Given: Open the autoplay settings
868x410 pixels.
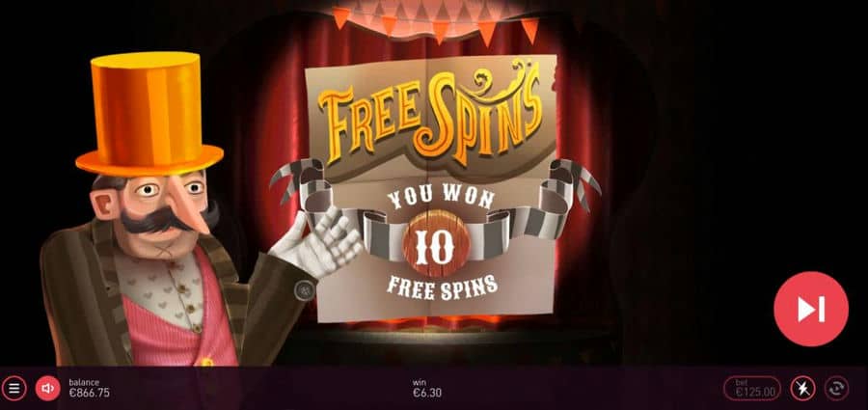Looking at the screenshot, I should (x=836, y=388).
